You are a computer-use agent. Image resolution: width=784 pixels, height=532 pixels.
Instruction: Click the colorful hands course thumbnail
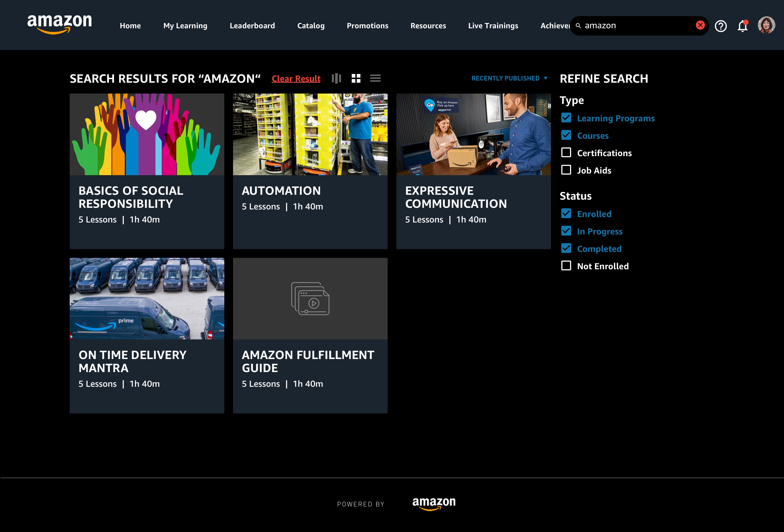(x=147, y=134)
